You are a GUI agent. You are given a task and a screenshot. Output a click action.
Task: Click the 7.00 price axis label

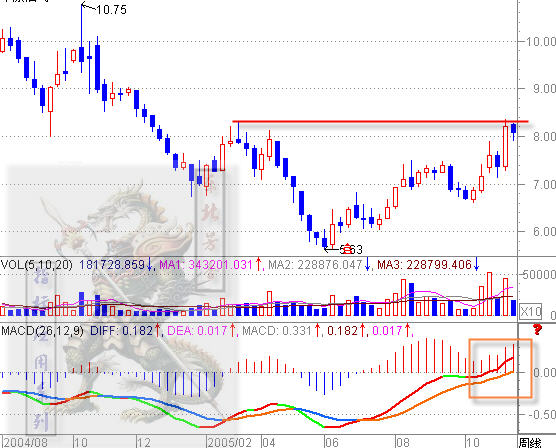[545, 184]
